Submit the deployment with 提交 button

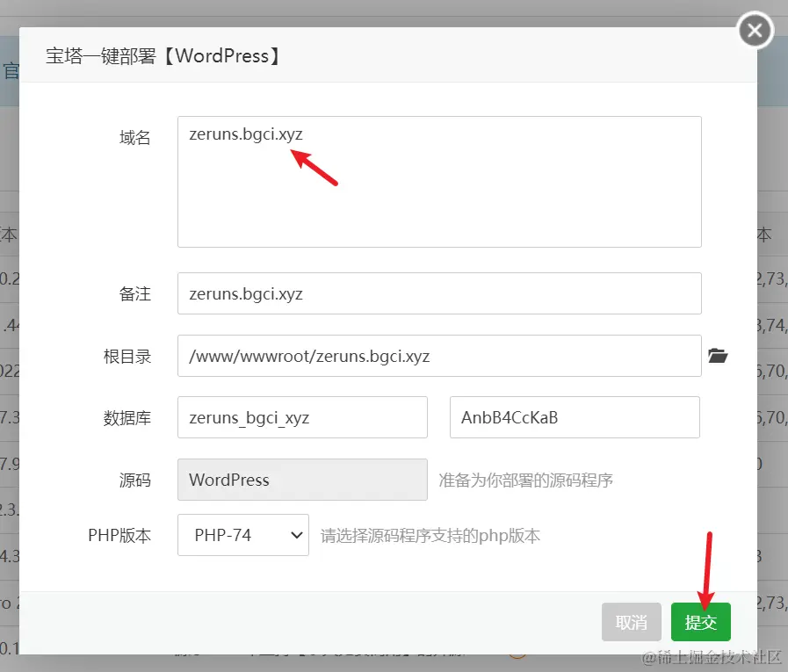tap(700, 622)
